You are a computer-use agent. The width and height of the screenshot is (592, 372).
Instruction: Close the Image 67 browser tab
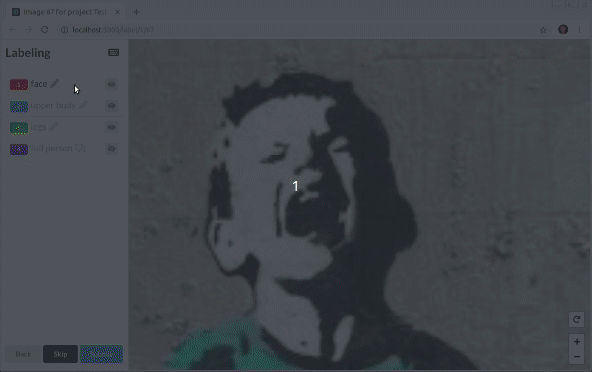[x=117, y=12]
